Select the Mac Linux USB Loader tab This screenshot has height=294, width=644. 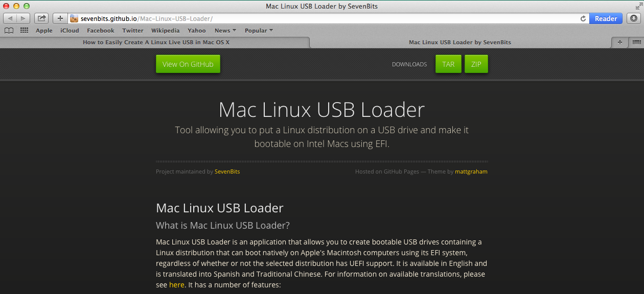click(x=459, y=42)
